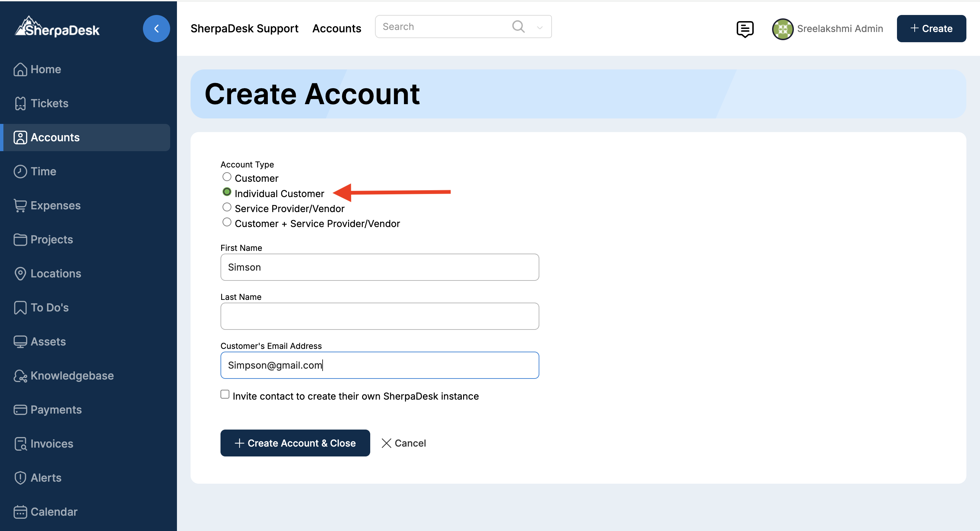Click SherpaDesk Support header link
Screen dimensions: 980x531
point(244,29)
